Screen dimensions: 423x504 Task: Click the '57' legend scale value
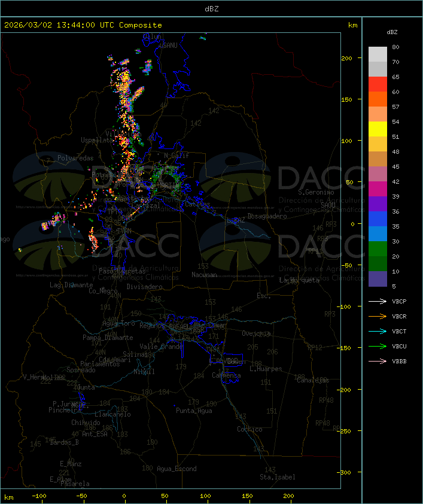[395, 107]
